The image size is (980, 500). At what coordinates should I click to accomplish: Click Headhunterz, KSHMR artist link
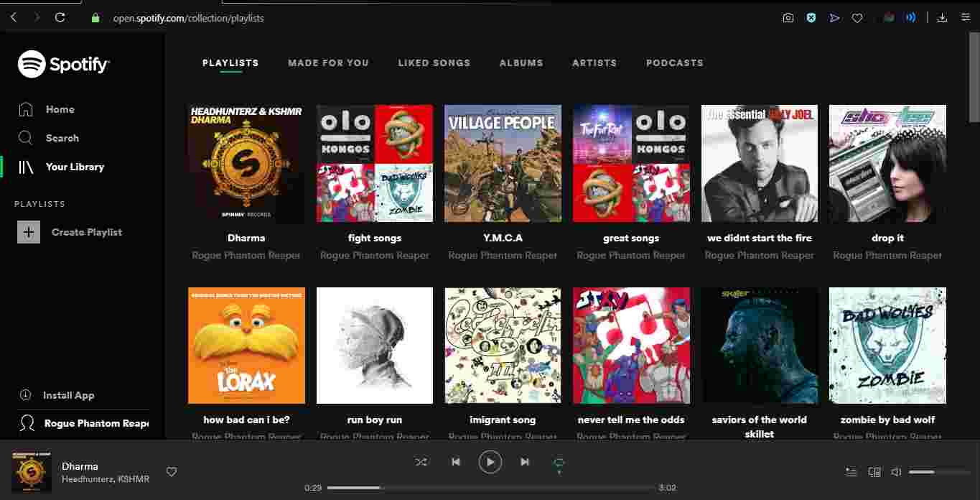coord(106,479)
